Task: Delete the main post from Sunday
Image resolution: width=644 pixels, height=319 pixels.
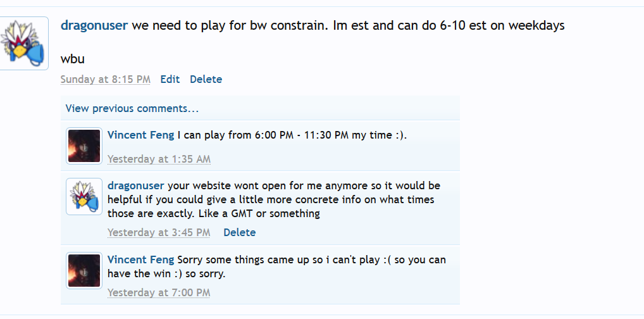Action: coord(206,80)
